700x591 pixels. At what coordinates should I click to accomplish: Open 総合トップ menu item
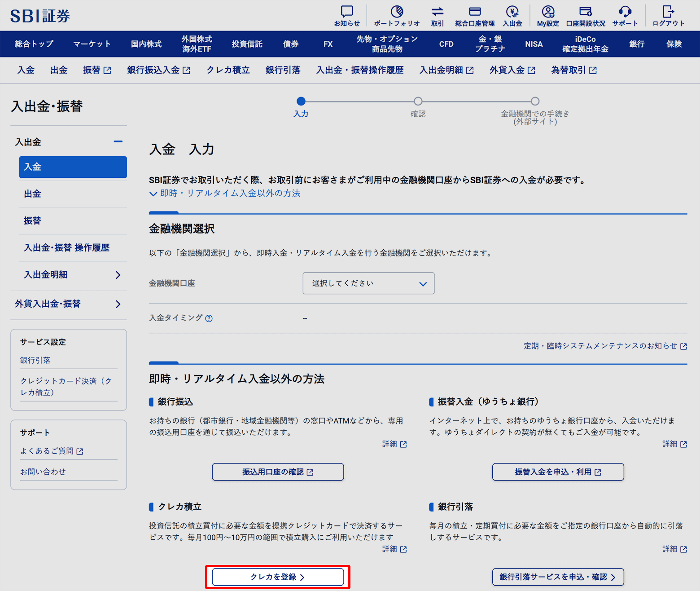tap(34, 44)
